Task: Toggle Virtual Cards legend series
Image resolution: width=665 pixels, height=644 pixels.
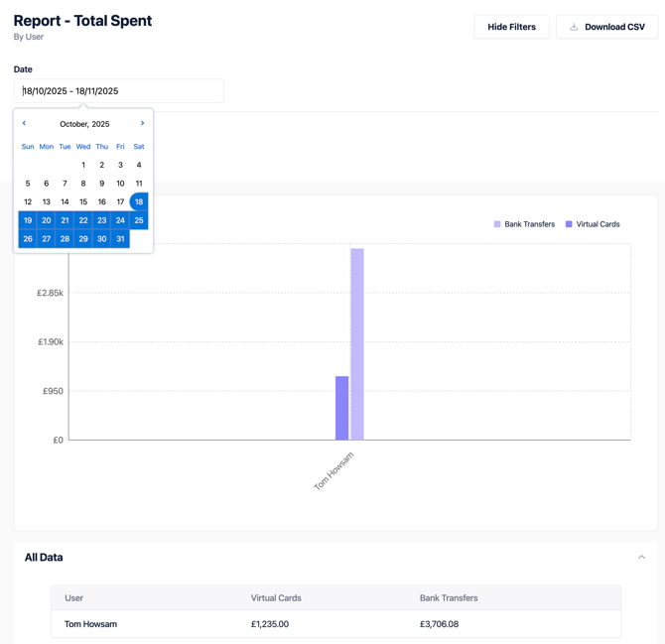Action: (592, 224)
